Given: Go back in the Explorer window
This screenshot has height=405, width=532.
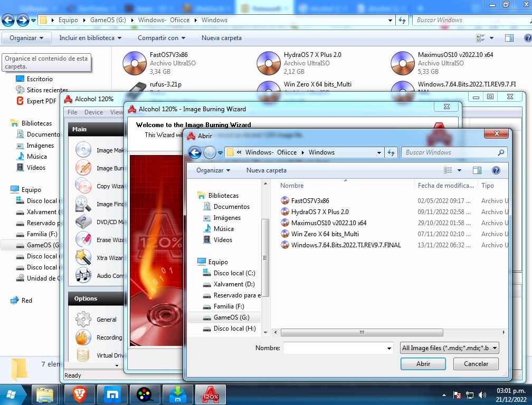Looking at the screenshot, I should tap(8, 21).
